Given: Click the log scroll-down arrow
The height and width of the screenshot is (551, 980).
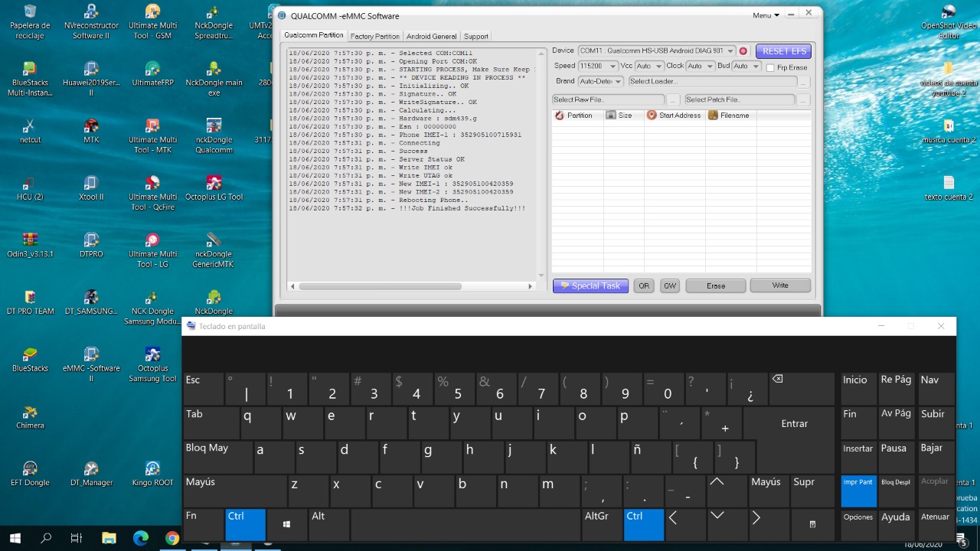Looking at the screenshot, I should pyautogui.click(x=542, y=275).
